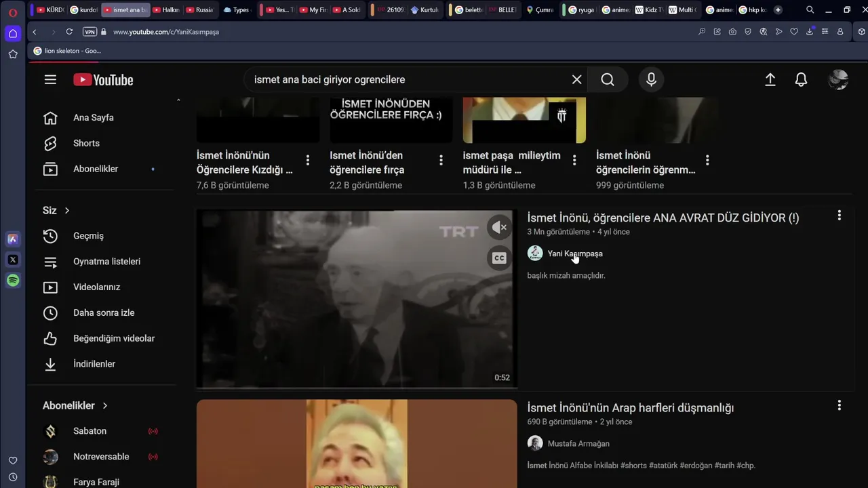The width and height of the screenshot is (868, 488).
Task: Click the Opera sidebar home icon
Action: coord(13,33)
